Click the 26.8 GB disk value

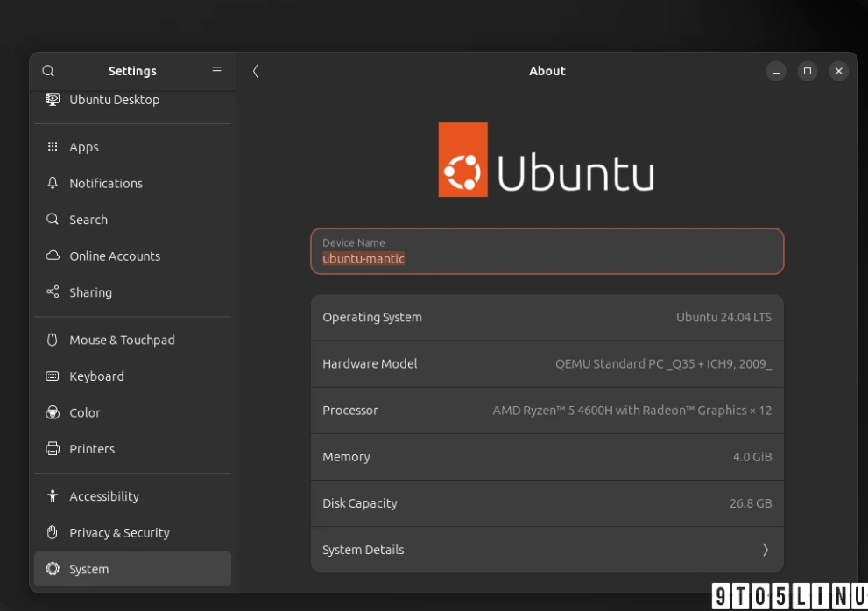pyautogui.click(x=751, y=503)
